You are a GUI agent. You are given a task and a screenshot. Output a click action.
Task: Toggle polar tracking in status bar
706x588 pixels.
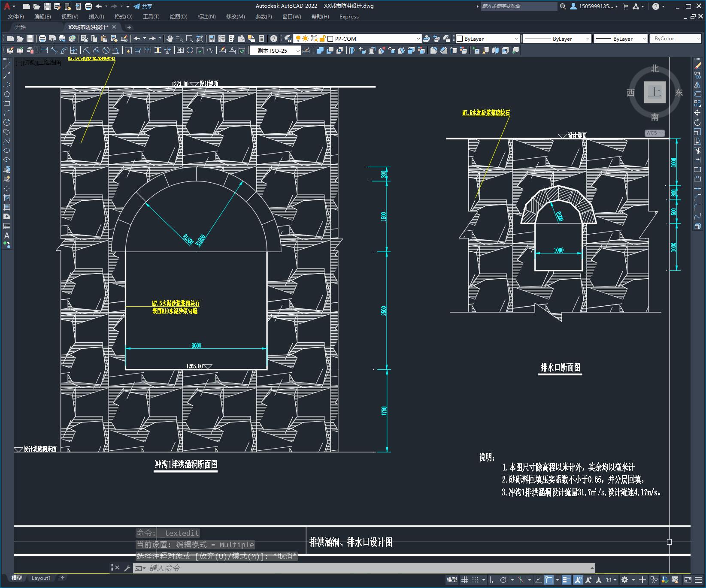504,580
